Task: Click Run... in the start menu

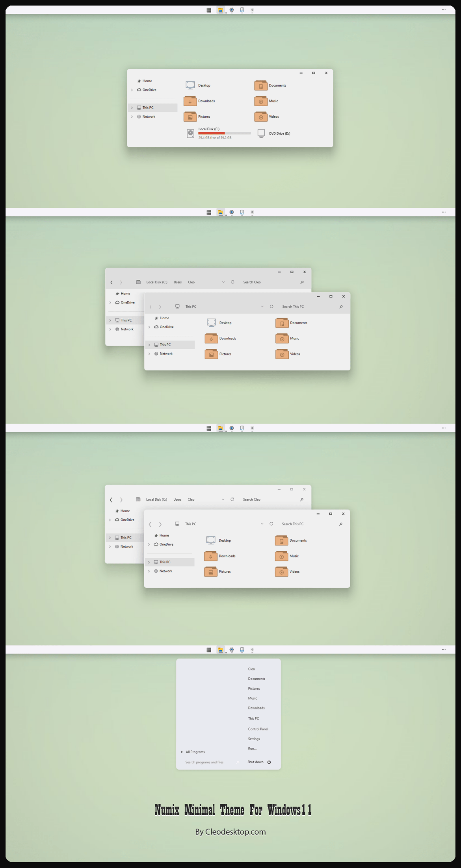Action: point(252,749)
